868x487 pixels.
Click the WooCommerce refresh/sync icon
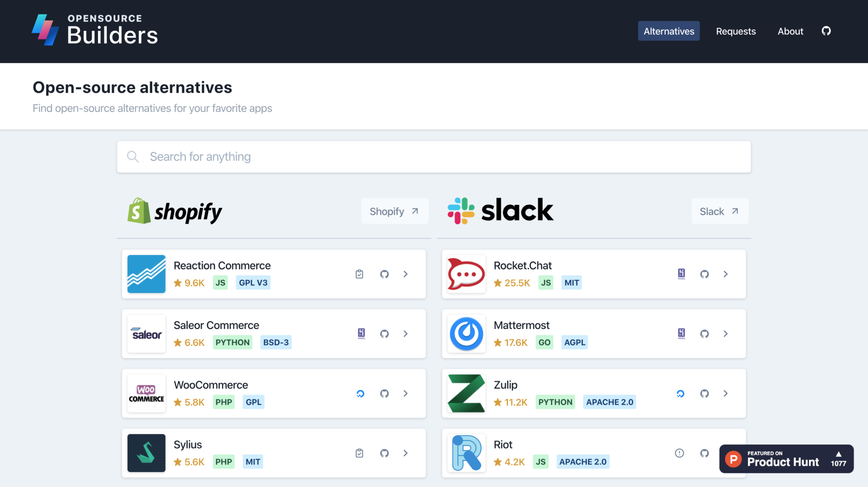(x=360, y=393)
